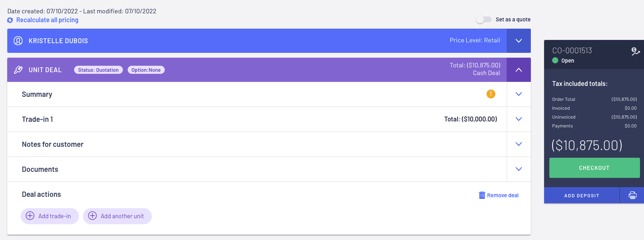Expand the Trade-in 1 row
Image resolution: width=644 pixels, height=240 pixels.
tap(519, 119)
